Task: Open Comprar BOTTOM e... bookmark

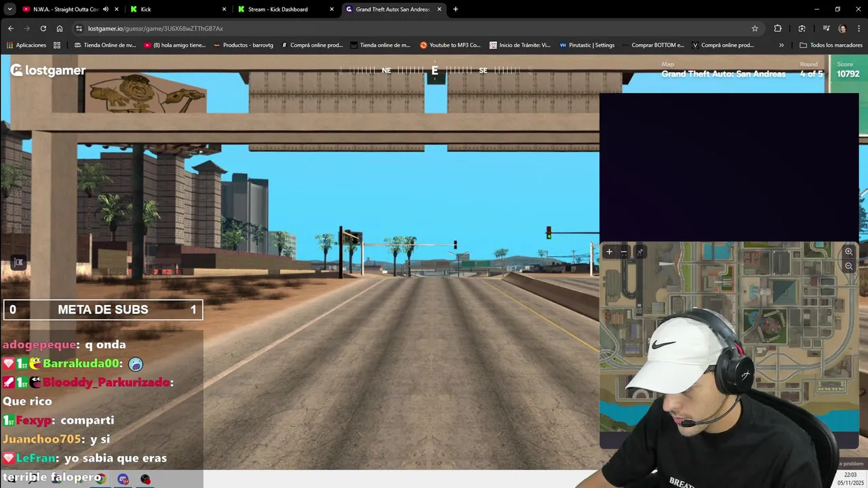Action: pyautogui.click(x=653, y=45)
